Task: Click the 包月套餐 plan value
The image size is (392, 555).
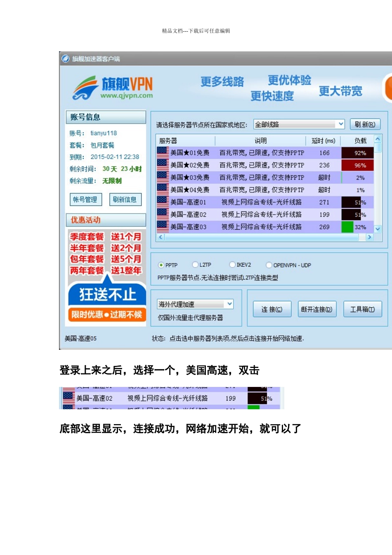Action: coord(102,145)
